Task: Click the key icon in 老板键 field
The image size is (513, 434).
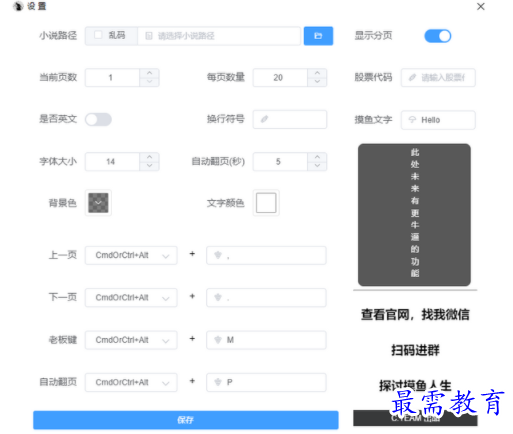Action: (218, 340)
